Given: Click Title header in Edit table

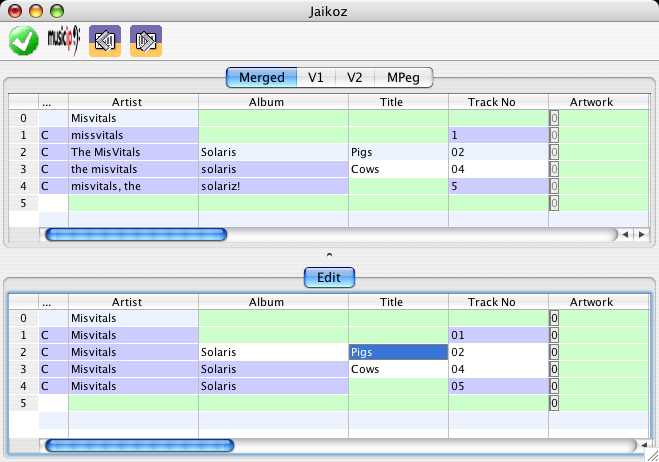Looking at the screenshot, I should (x=398, y=302).
